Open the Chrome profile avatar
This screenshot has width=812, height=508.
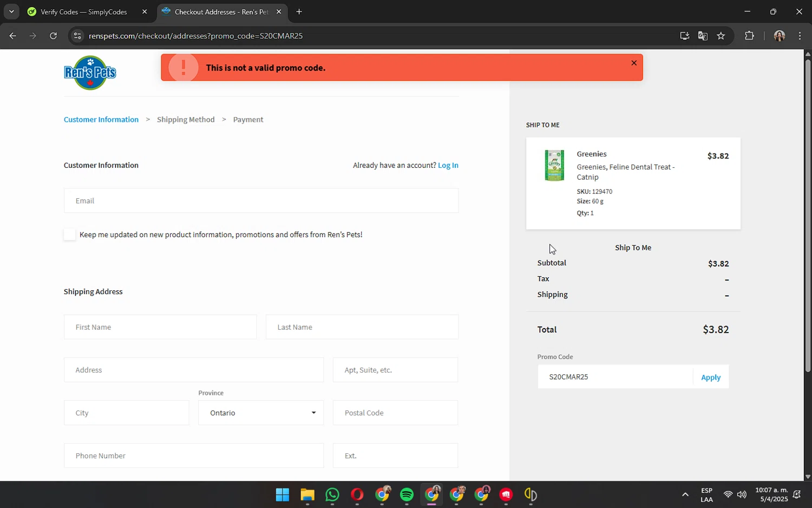780,36
